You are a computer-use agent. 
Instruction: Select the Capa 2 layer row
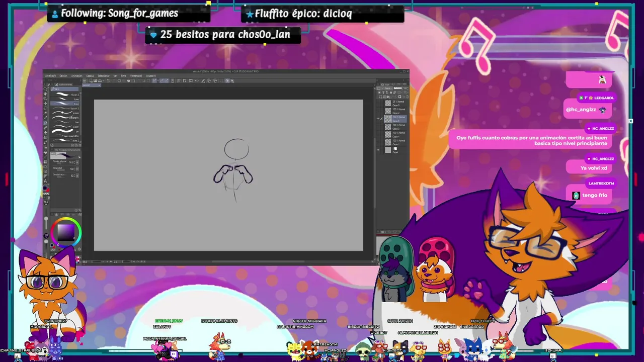395,111
